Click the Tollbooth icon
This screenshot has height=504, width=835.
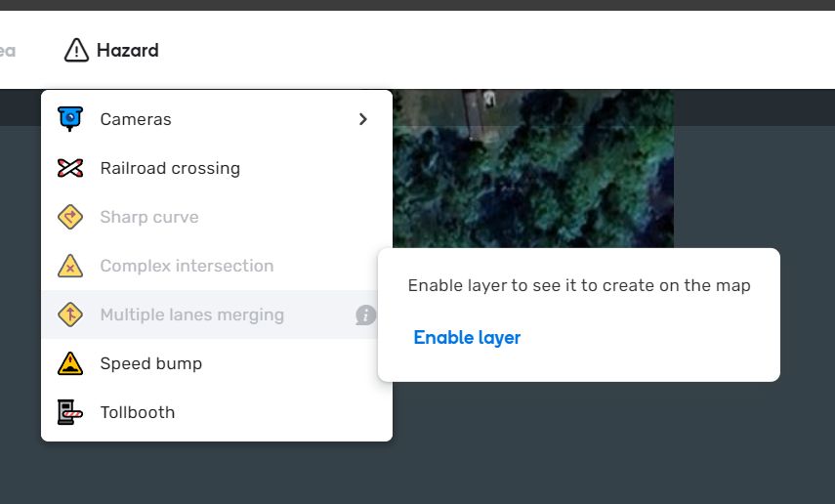tap(70, 412)
